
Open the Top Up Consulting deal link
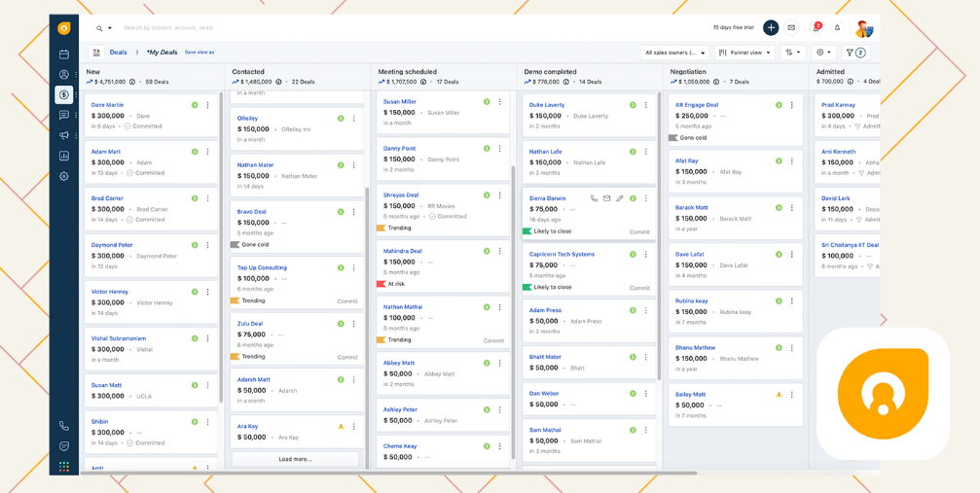tap(262, 267)
